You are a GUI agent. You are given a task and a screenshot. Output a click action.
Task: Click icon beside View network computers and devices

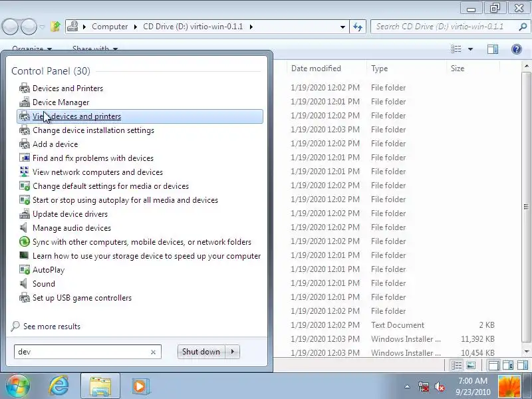click(24, 172)
